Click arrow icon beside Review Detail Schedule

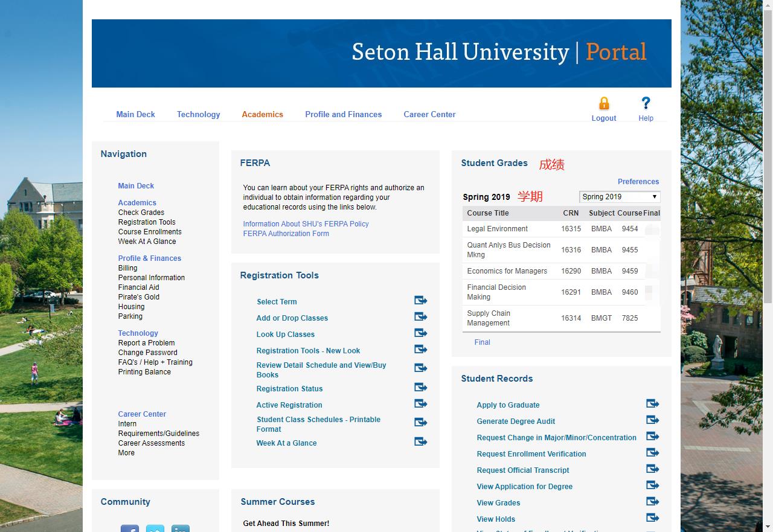pyautogui.click(x=421, y=368)
